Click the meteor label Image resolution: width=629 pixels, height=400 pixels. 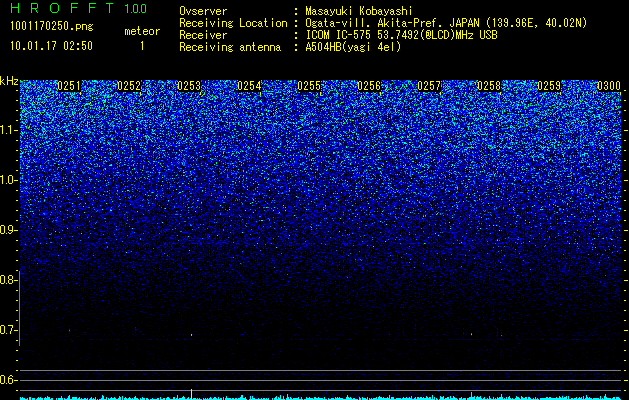142,31
